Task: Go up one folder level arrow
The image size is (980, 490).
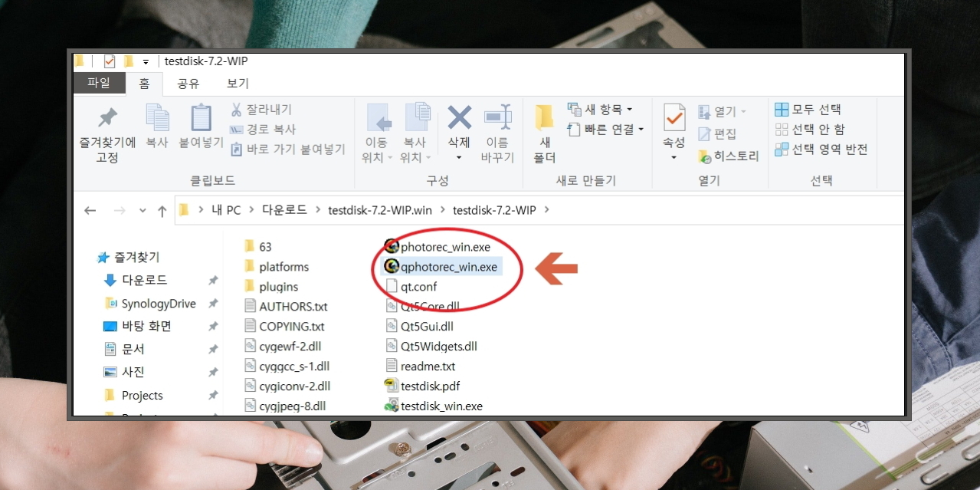Action: coord(162,211)
